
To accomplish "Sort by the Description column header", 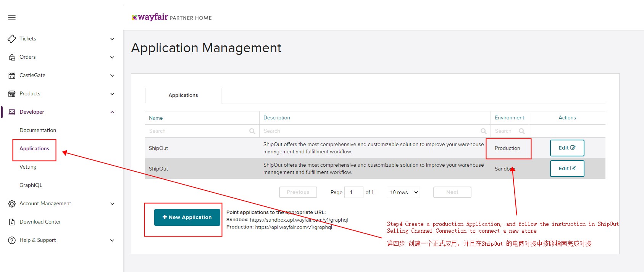I will click(277, 117).
